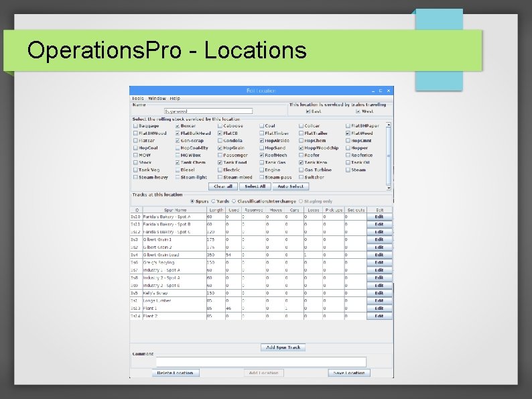Viewport: 532px width, 399px height.
Task: Enable the Caboose checkbox
Action: (x=220, y=126)
